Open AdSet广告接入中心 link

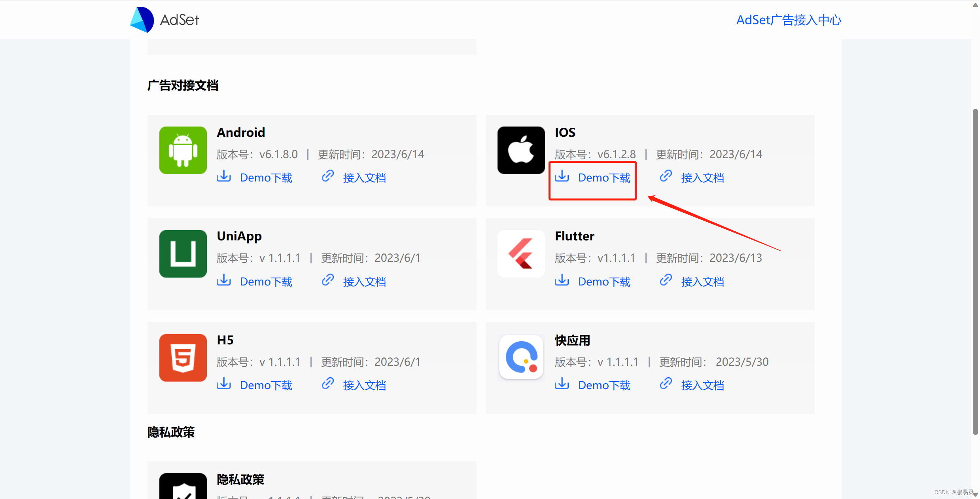789,20
